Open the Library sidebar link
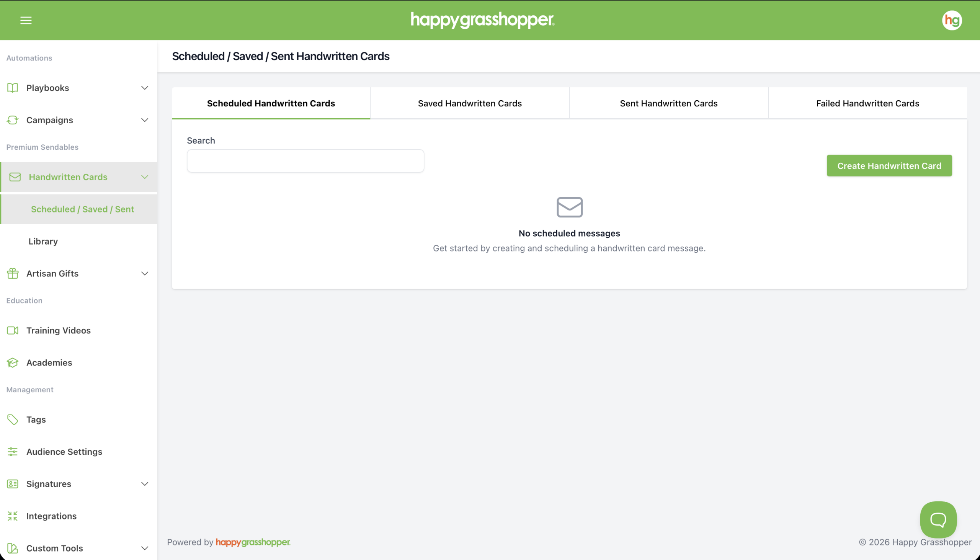 pos(43,241)
